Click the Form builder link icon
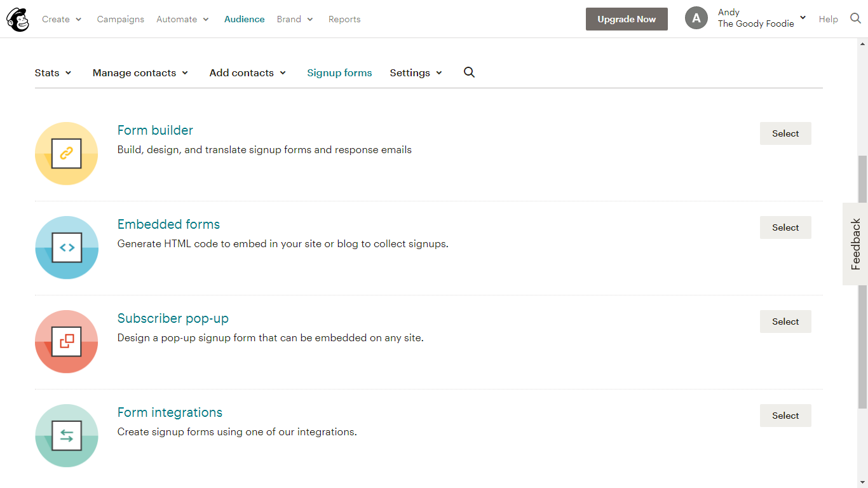 point(67,154)
